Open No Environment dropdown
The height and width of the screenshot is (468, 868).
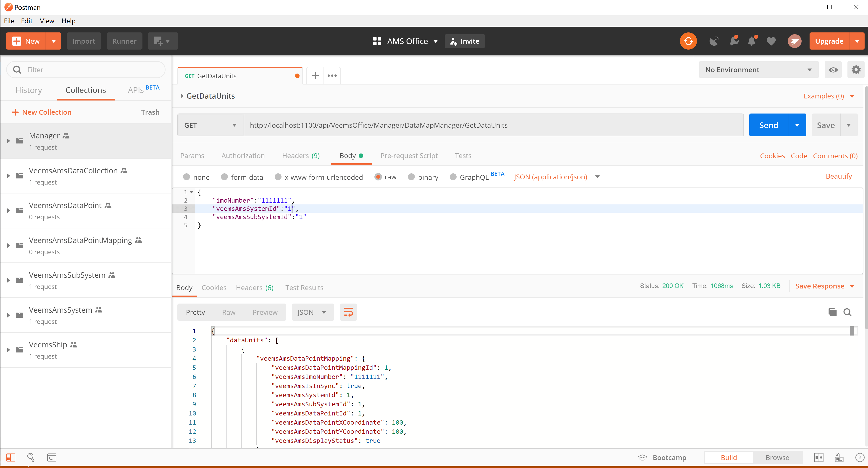click(x=758, y=70)
